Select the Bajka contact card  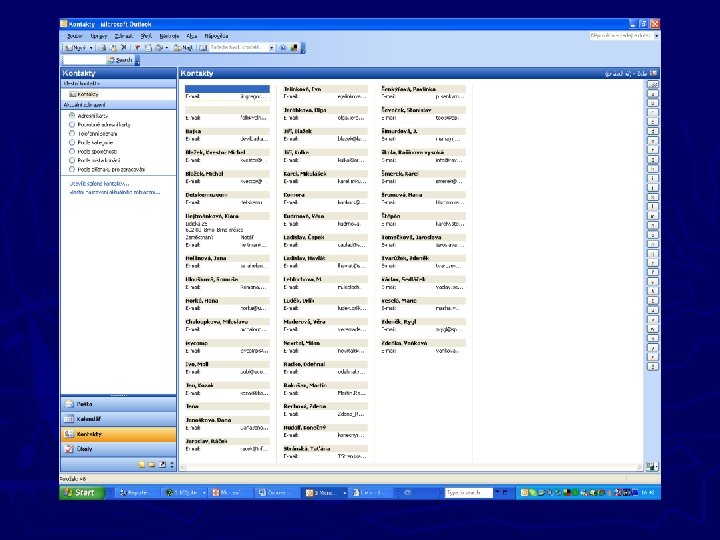(227, 135)
